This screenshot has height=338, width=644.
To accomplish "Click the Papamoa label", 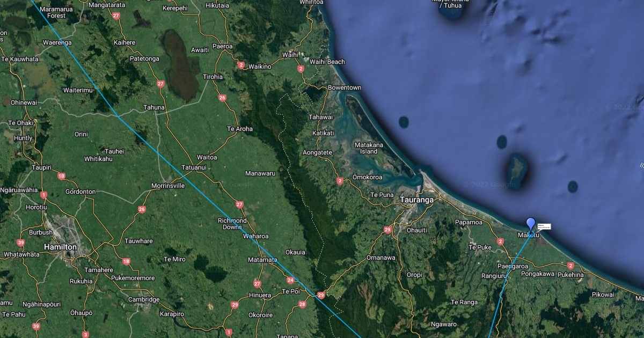I will tap(469, 222).
